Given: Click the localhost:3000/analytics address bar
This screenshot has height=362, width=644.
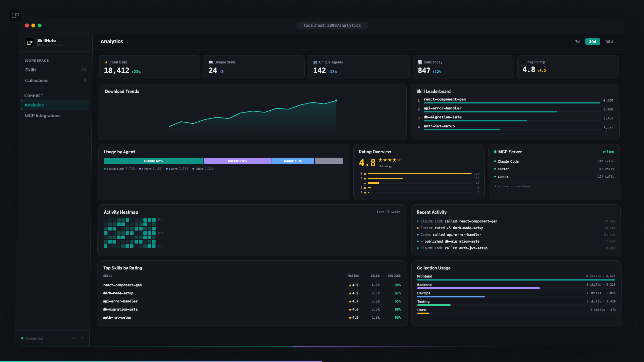Looking at the screenshot, I should tap(332, 26).
